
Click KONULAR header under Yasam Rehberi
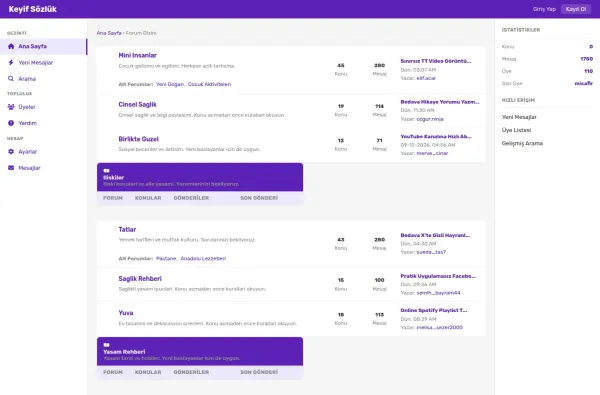coord(148,372)
